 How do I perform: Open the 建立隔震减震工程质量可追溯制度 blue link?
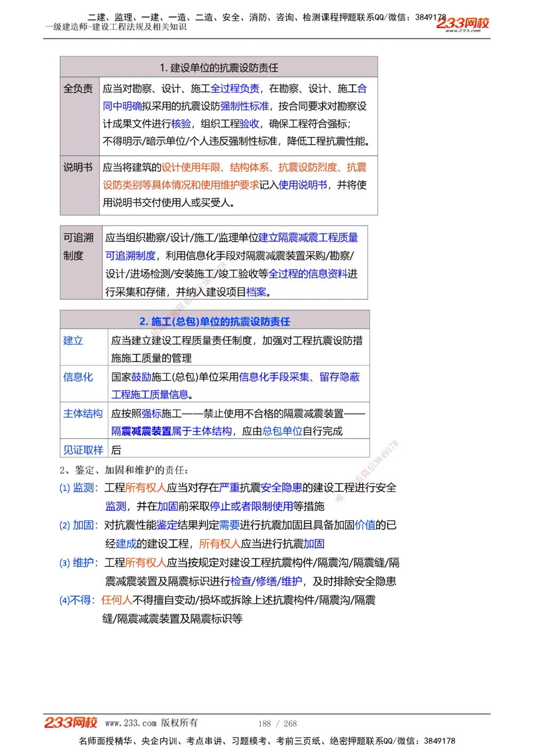(x=309, y=237)
